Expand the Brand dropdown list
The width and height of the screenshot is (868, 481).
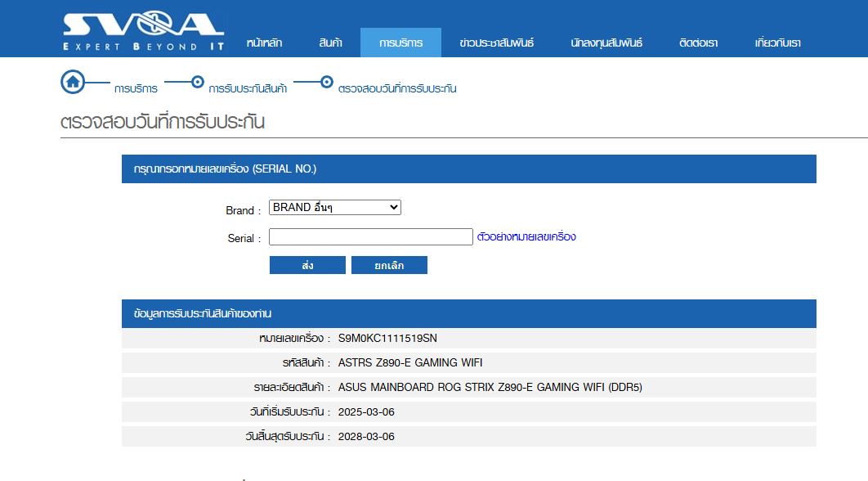coord(334,208)
